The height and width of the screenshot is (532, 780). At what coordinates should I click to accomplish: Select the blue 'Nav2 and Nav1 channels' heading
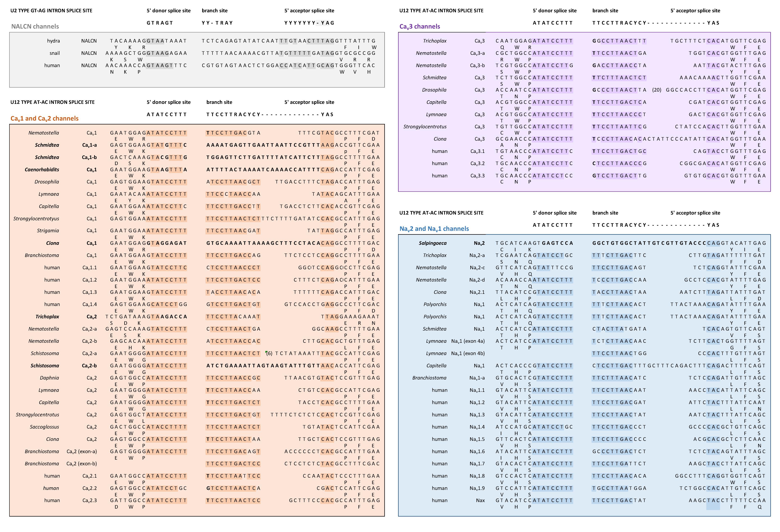(x=434, y=229)
